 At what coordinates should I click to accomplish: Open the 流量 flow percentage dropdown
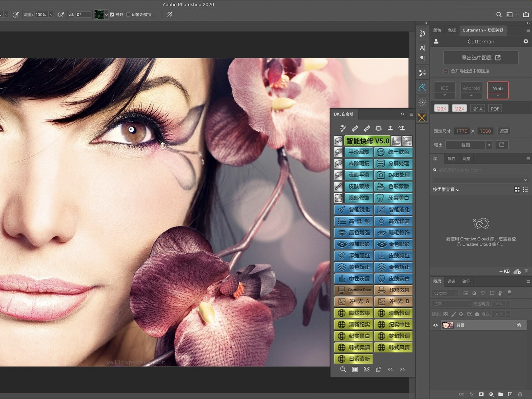(50, 14)
